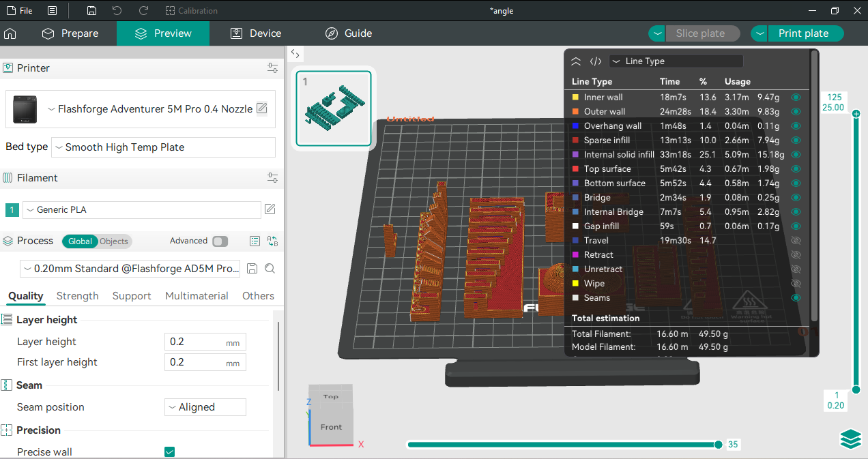Viewport: 868px width, 459px height.
Task: Hide Inner wall lines with eye icon
Action: coord(796,98)
